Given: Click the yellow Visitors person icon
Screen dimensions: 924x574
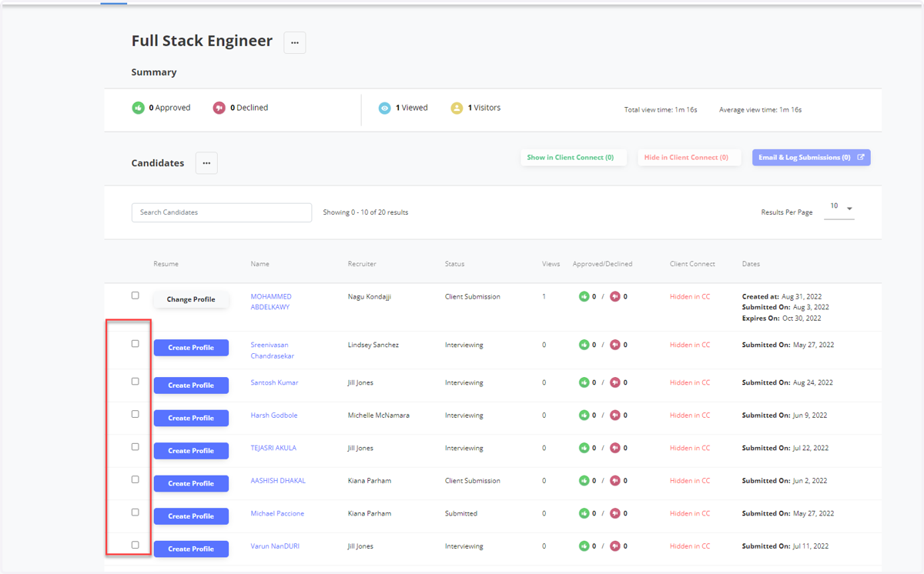Looking at the screenshot, I should point(457,108).
